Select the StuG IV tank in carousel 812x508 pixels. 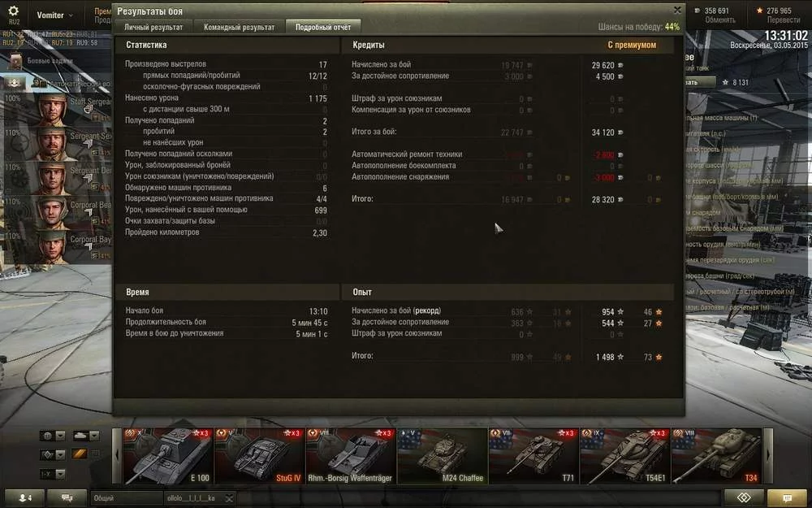pyautogui.click(x=260, y=456)
